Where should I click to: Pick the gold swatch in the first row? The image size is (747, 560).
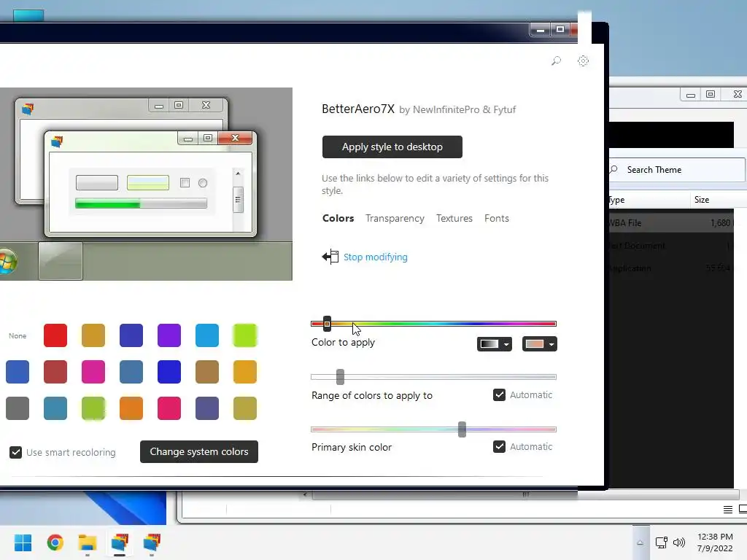point(93,335)
